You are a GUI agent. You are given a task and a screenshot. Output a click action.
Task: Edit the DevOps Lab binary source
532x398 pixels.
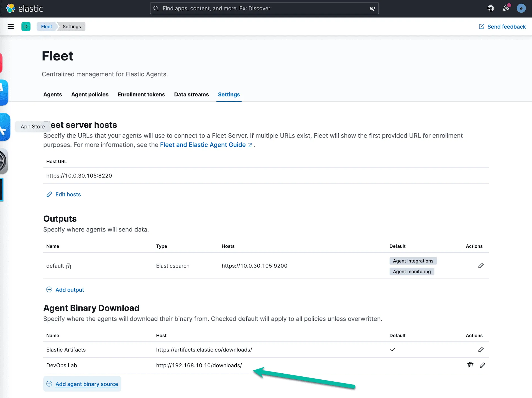tap(482, 365)
